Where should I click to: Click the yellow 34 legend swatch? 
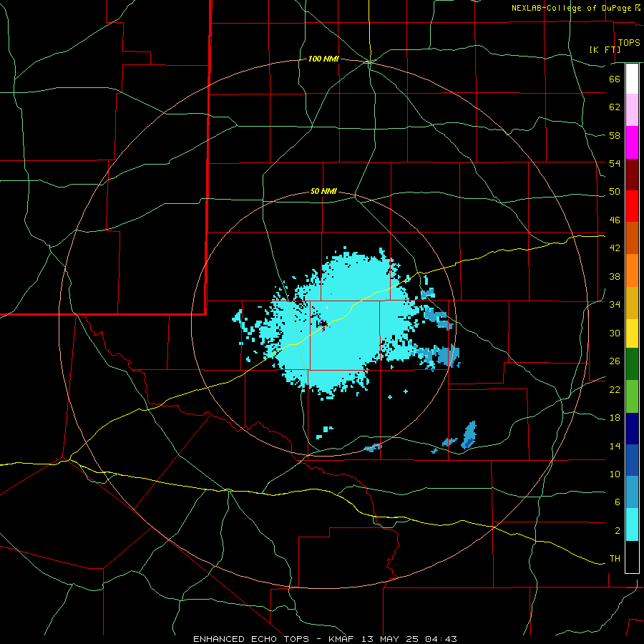[x=632, y=333]
